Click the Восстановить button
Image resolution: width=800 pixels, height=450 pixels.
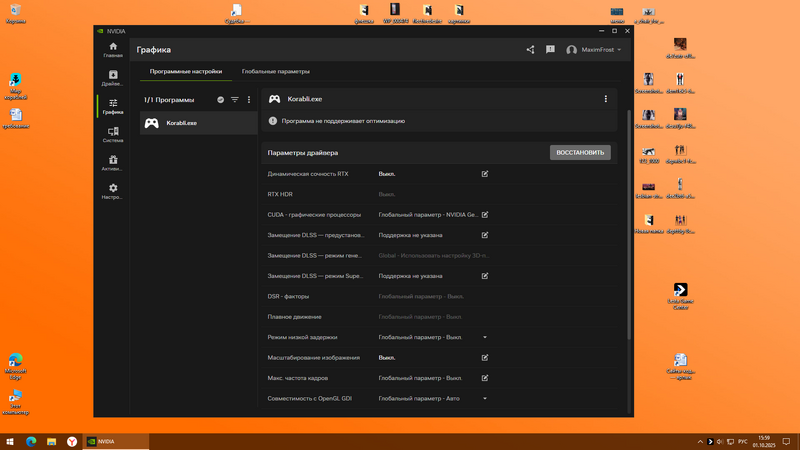pyautogui.click(x=580, y=153)
